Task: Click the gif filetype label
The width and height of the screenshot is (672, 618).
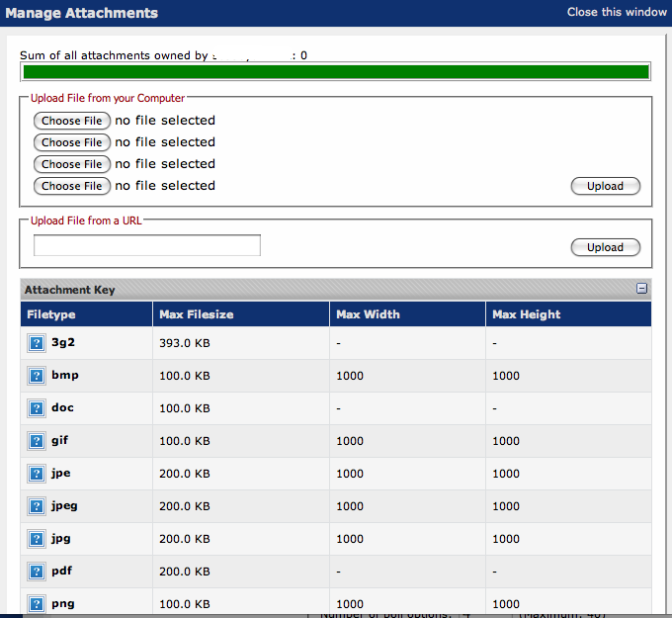Action: pos(59,440)
